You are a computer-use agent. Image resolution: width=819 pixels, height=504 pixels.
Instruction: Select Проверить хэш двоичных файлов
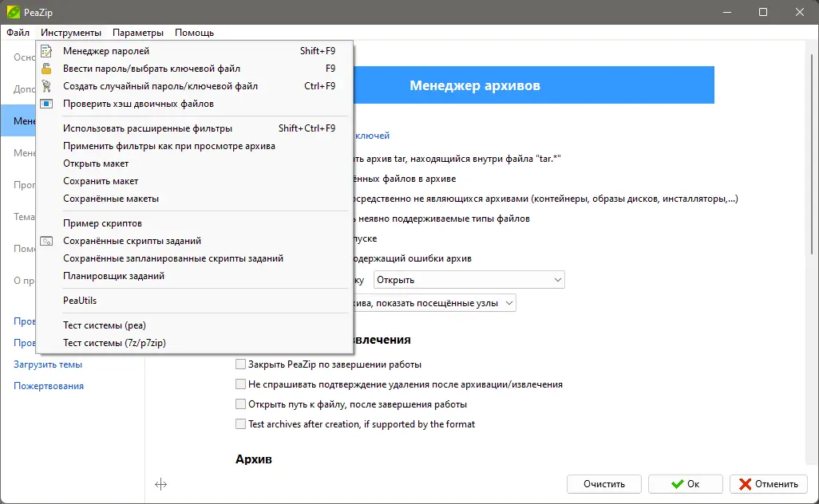coord(194,104)
